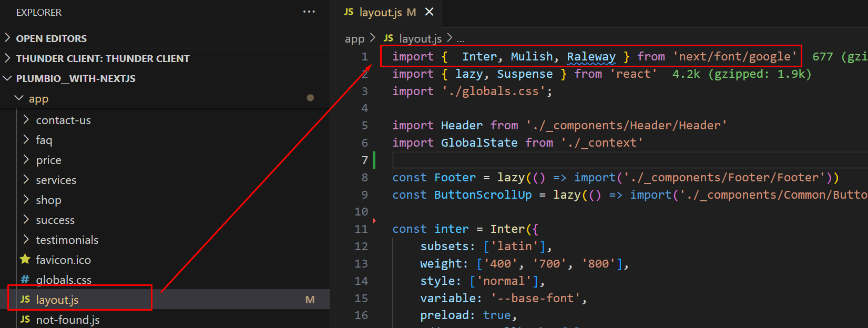Viewport: 868px width, 328px height.
Task: Place cursor on empty line 7
Action: click(630, 160)
